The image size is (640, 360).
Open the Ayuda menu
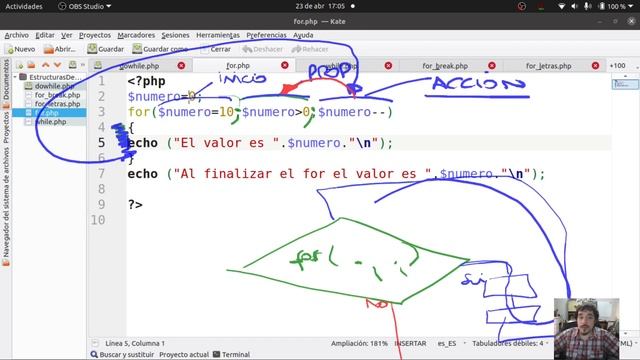tap(303, 35)
